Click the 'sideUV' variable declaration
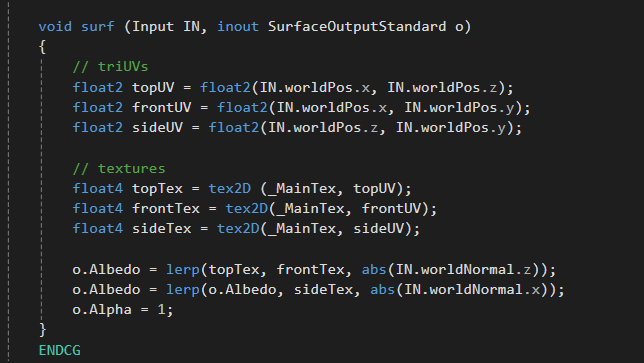644x363 pixels. coord(157,128)
